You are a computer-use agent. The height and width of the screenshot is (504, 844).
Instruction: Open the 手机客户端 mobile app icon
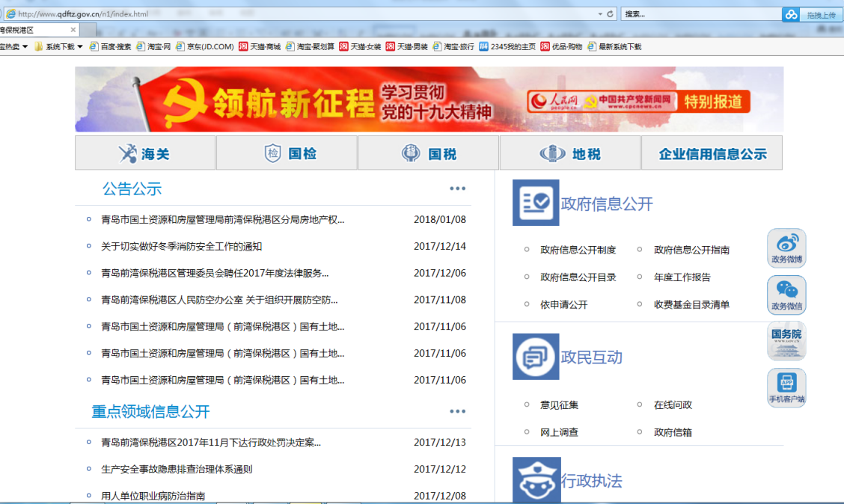786,387
